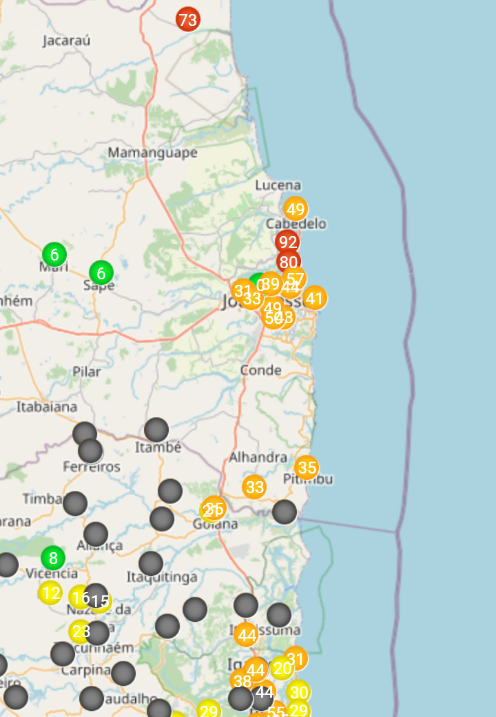Open the orange 44 marker at Itapissuma

tap(246, 635)
